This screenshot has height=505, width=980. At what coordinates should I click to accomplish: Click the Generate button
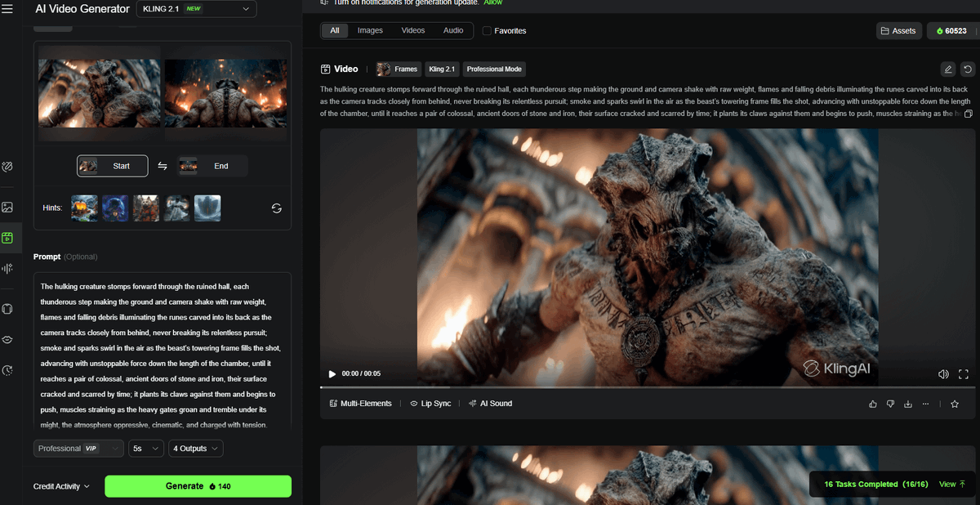(198, 486)
